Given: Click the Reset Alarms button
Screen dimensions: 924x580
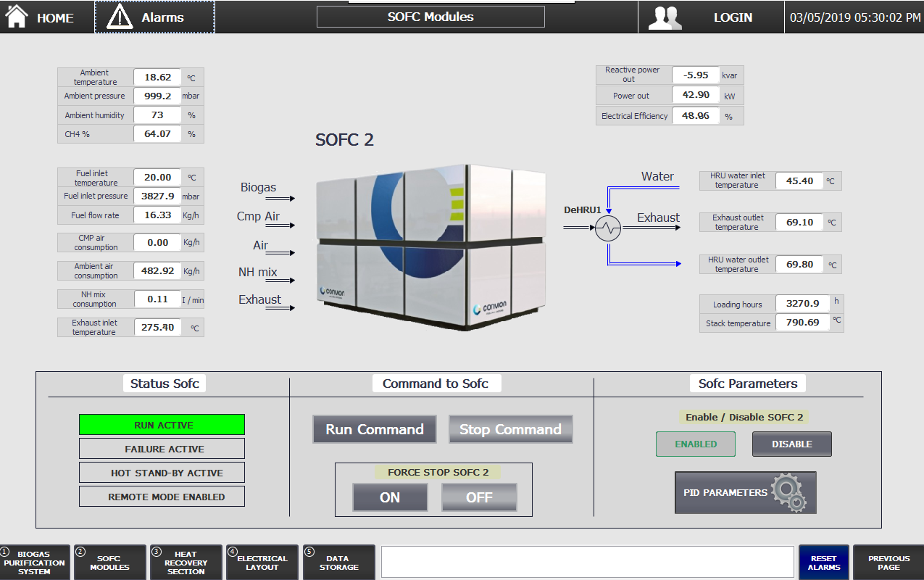Looking at the screenshot, I should 823,563.
